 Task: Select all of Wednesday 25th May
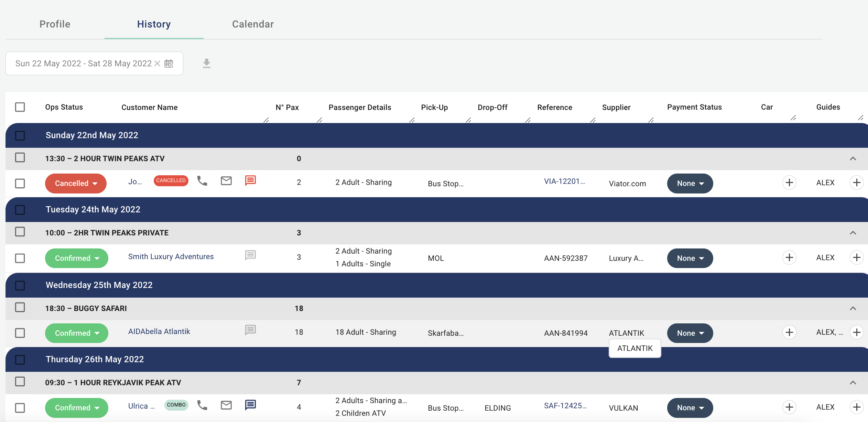pos(20,285)
